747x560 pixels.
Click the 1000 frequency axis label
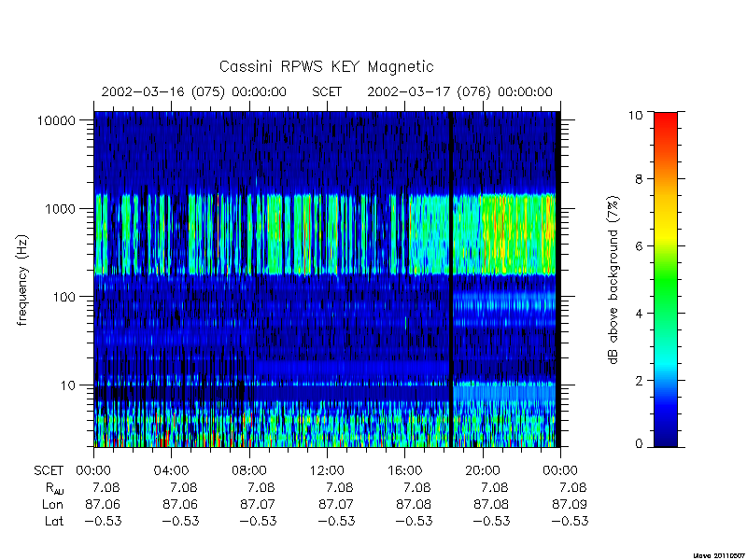click(61, 209)
